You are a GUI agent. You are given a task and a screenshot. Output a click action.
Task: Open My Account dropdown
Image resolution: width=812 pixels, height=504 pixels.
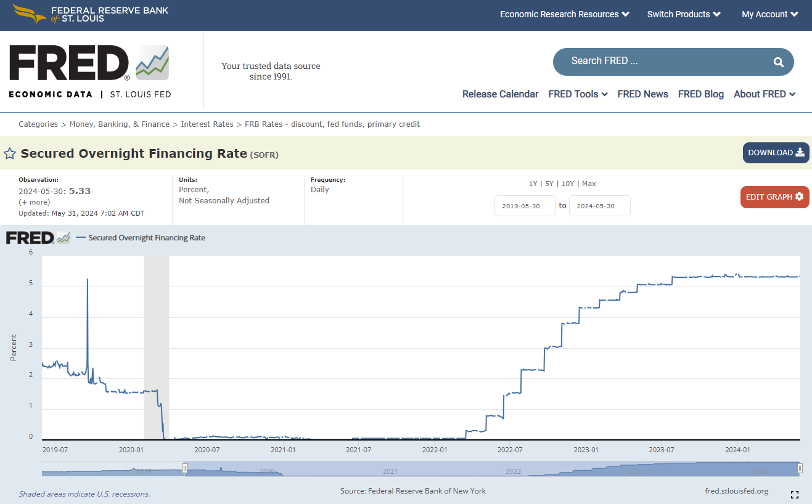click(x=770, y=14)
